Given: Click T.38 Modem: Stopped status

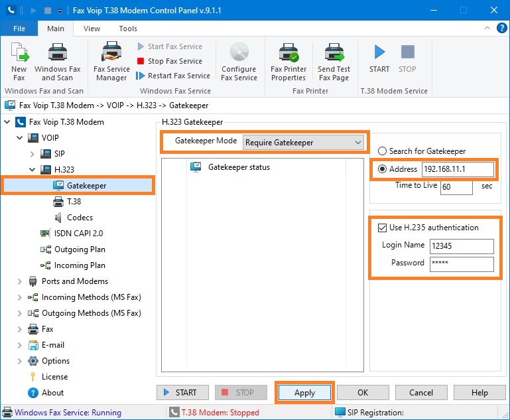Looking at the screenshot, I should (x=220, y=413).
